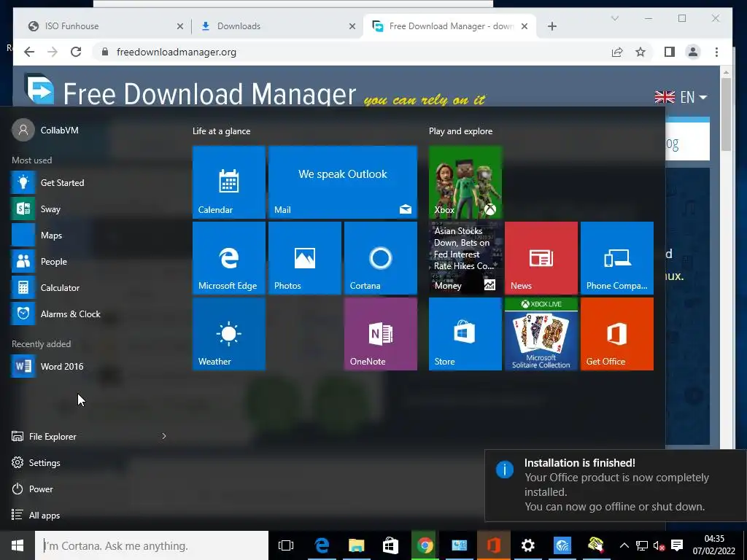Open the Action Center icon
Viewport: 747px width, 560px height.
coord(676,545)
